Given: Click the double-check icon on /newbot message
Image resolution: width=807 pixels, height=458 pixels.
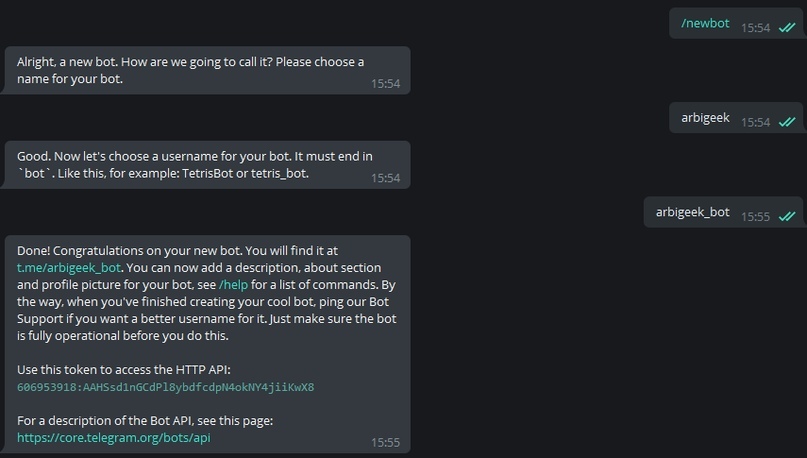Looking at the screenshot, I should coord(787,28).
